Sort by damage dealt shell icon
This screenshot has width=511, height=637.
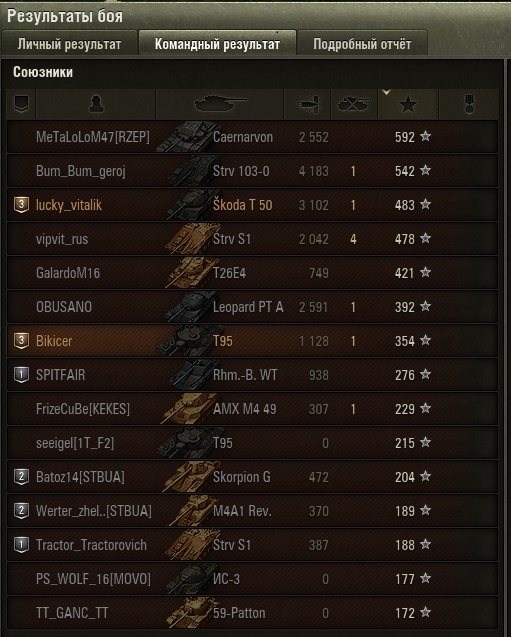click(307, 104)
